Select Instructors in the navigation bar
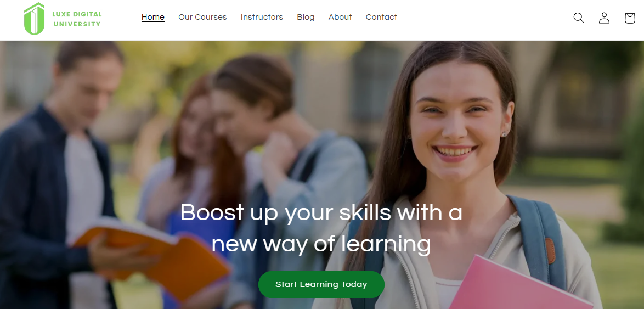Viewport: 644px width, 309px height. click(x=262, y=17)
